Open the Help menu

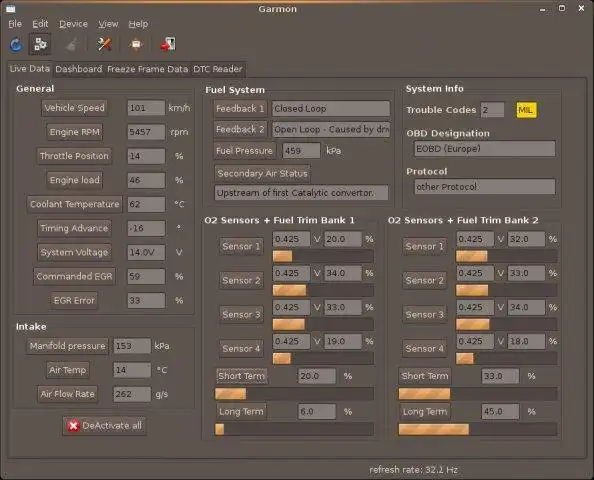tap(138, 24)
